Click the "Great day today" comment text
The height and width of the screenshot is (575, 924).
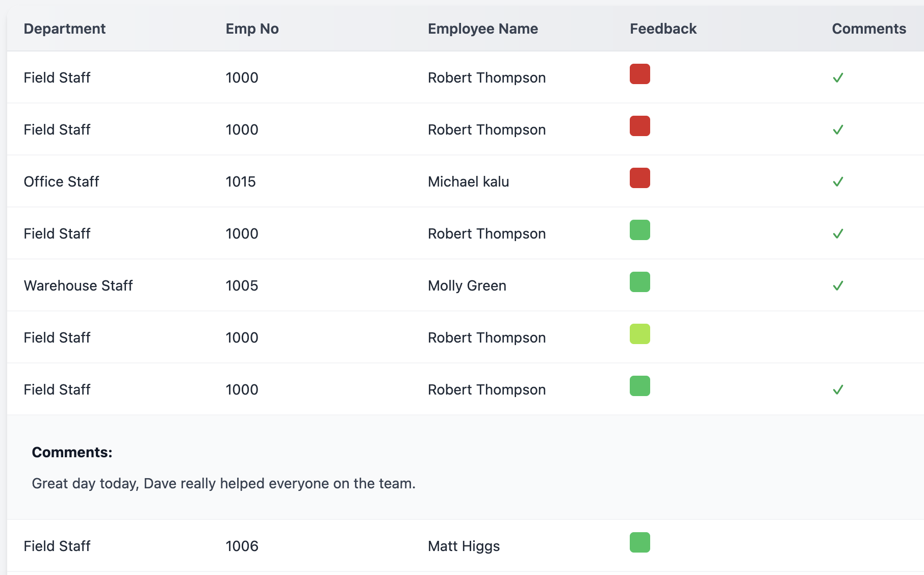tap(223, 483)
